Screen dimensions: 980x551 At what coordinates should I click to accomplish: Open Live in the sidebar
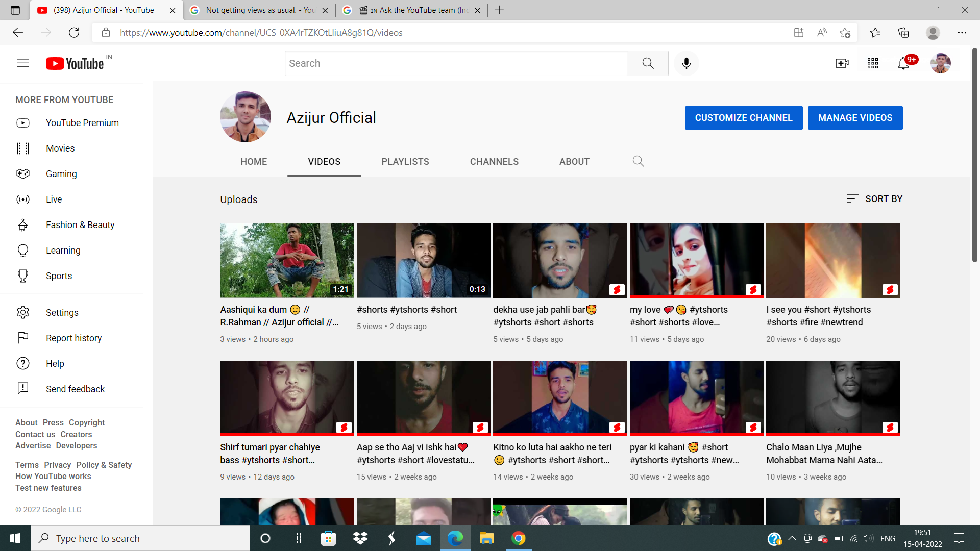coord(71,199)
